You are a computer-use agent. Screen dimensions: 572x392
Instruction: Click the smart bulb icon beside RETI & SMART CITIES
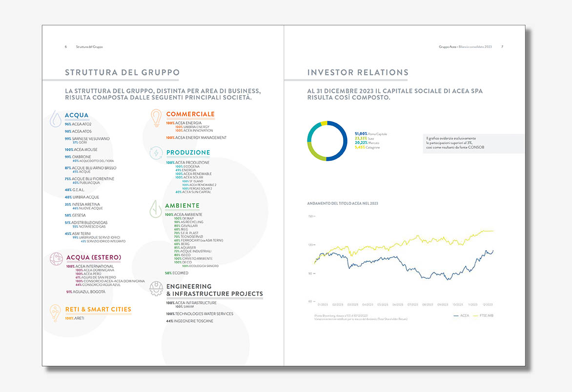coord(55,314)
